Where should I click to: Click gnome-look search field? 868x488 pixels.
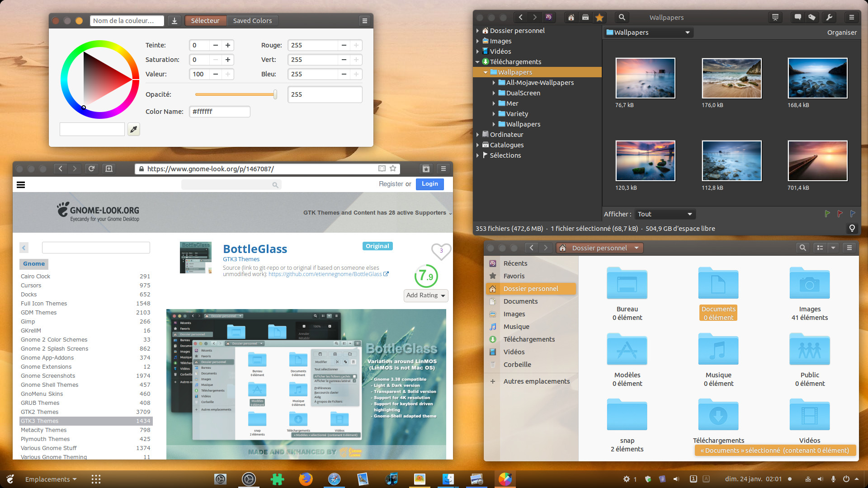[x=231, y=184]
